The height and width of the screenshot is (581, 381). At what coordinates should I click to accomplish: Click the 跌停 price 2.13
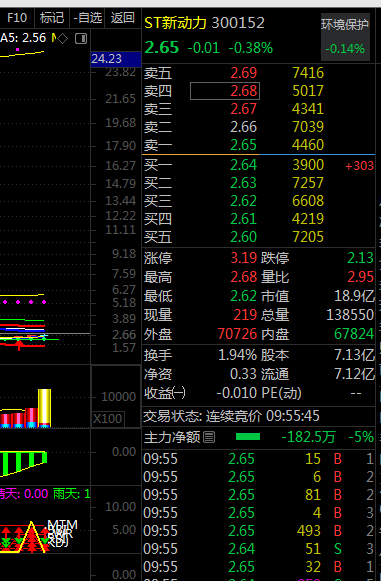[360, 258]
